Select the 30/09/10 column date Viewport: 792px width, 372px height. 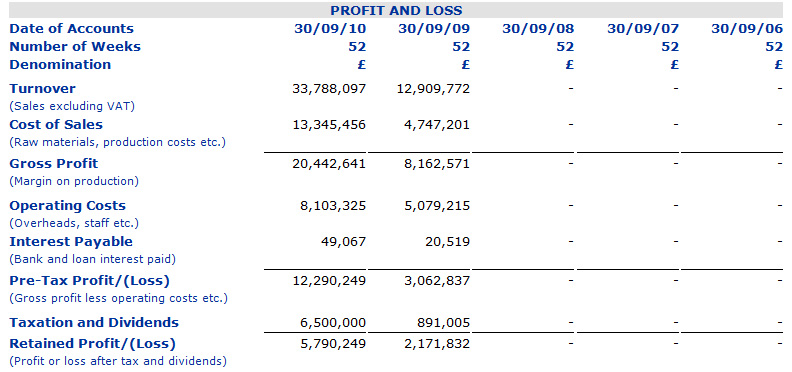point(330,28)
